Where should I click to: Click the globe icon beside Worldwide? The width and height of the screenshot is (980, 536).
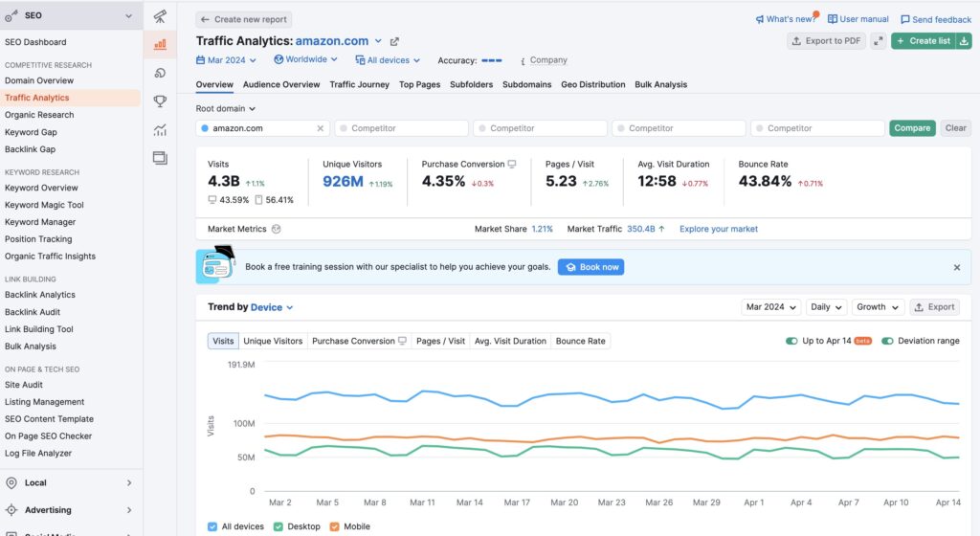click(278, 59)
